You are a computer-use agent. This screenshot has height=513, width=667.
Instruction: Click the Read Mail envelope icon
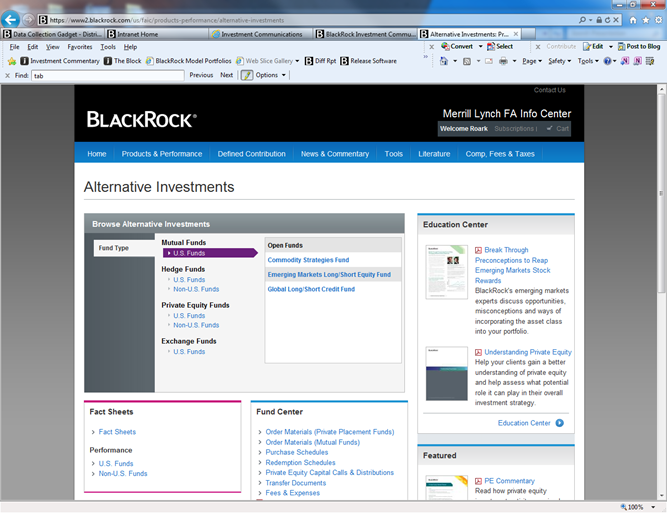click(x=489, y=61)
